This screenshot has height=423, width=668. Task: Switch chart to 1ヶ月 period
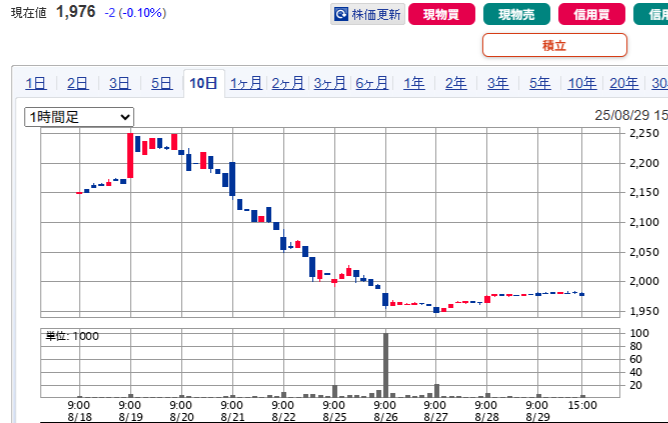(246, 83)
